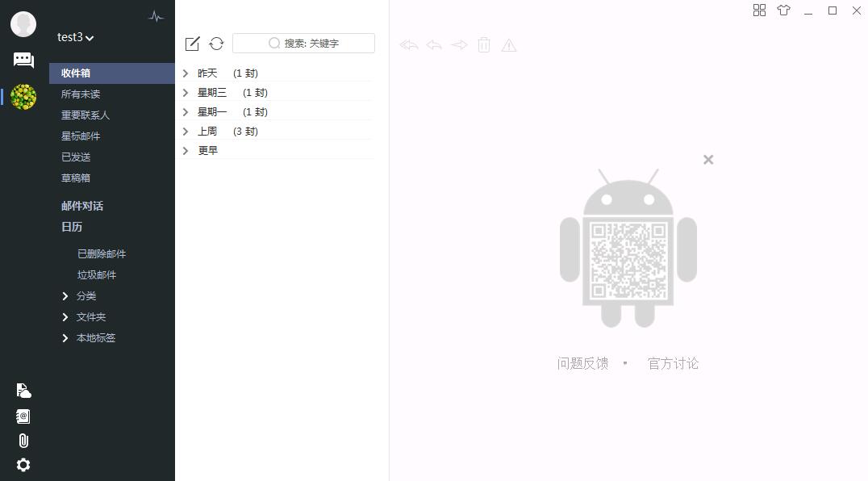This screenshot has width=868, height=481.
Task: Expand the 星期三 mail group
Action: pos(186,93)
